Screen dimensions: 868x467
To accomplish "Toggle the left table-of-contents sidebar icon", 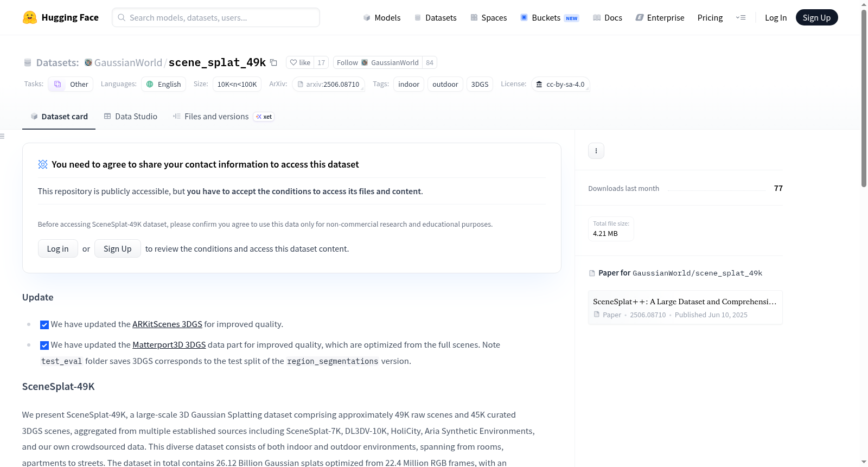I will pyautogui.click(x=2, y=136).
